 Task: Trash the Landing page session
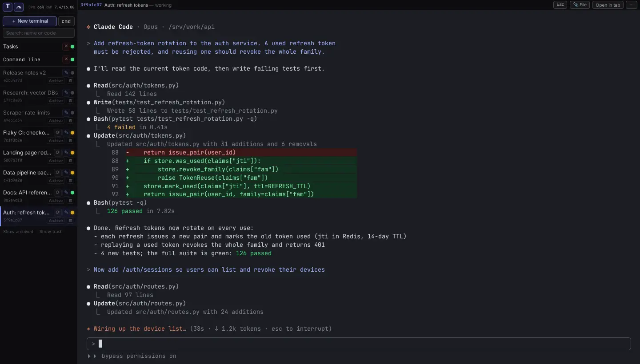coord(70,161)
